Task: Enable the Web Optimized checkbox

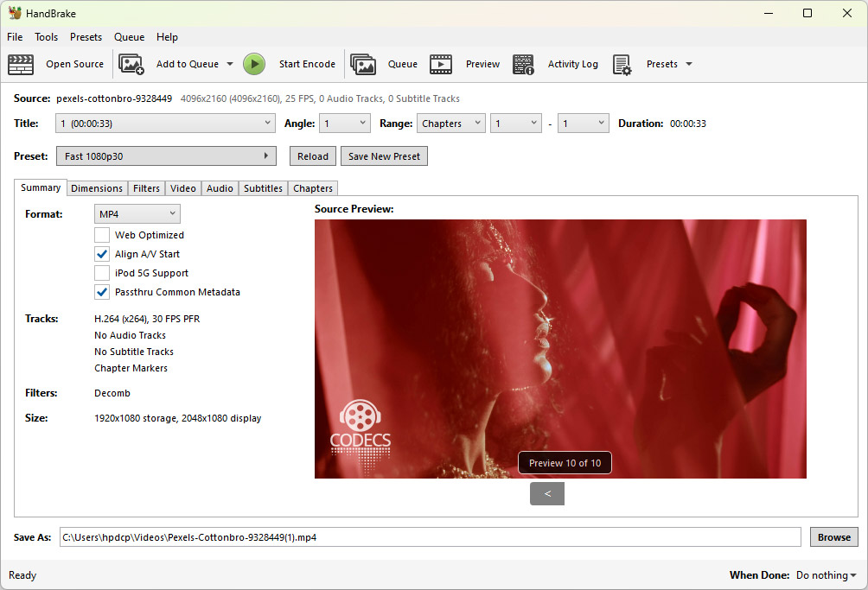Action: (102, 235)
